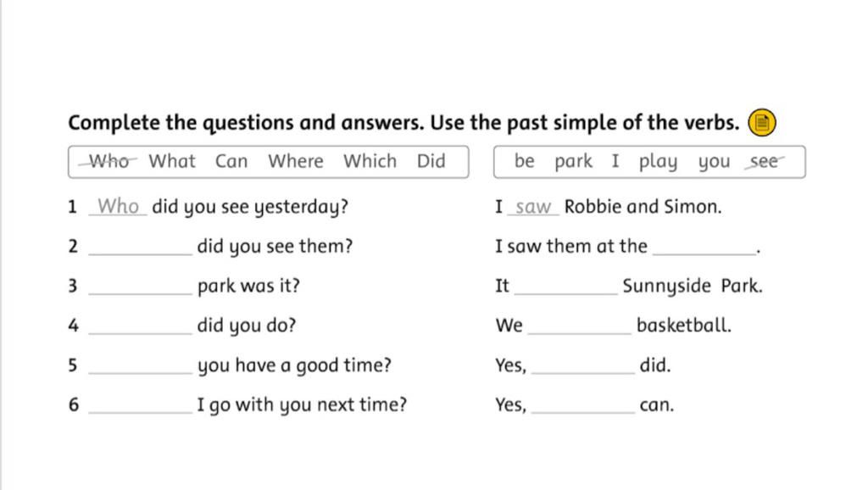Click the blank before 'you have a good time?'
Viewport: 868px width, 490px height.
pos(140,366)
